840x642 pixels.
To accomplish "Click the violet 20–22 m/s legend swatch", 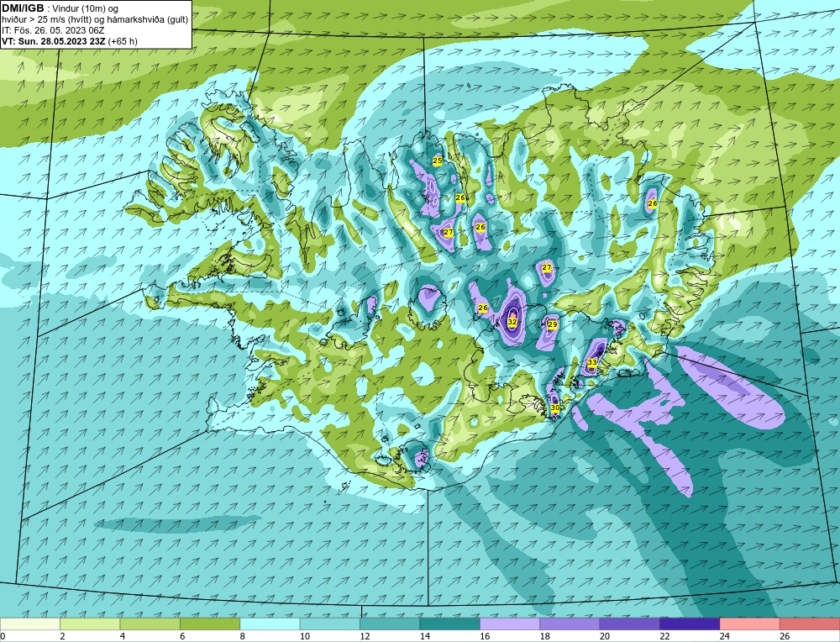I will tap(630, 624).
